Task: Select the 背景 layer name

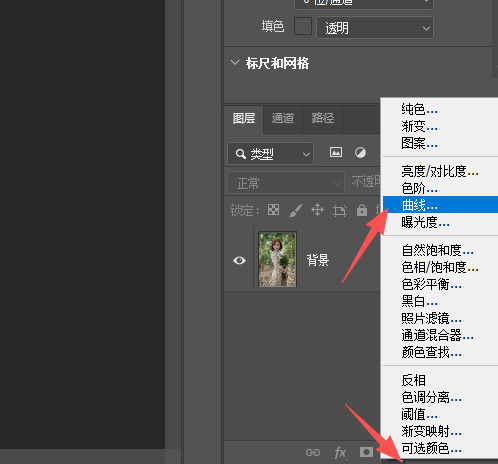Action: (318, 260)
